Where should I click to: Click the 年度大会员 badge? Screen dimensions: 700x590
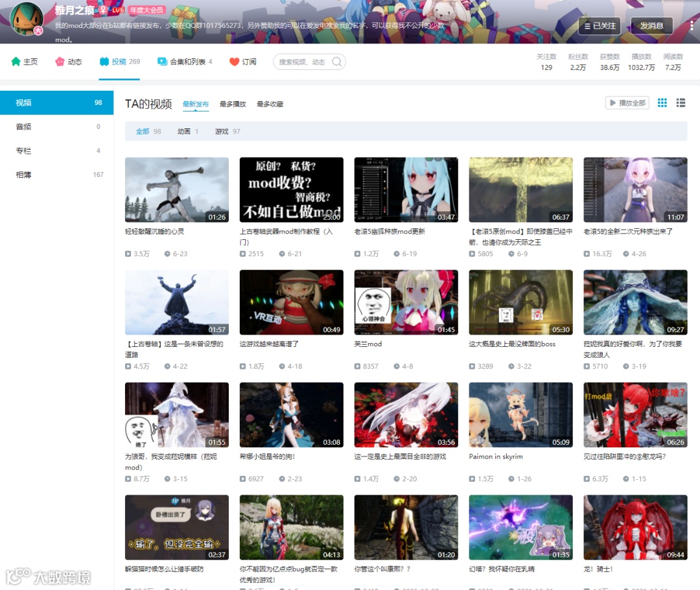pos(146,10)
